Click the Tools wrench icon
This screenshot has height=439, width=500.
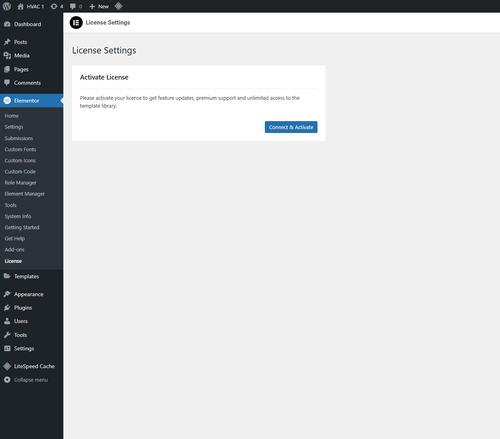[x=7, y=335]
